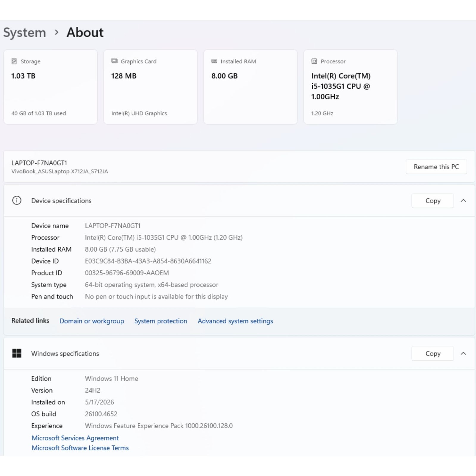476x476 pixels.
Task: Select the 8.00 GB (7.75 GB usable) value
Action: pyautogui.click(x=120, y=249)
